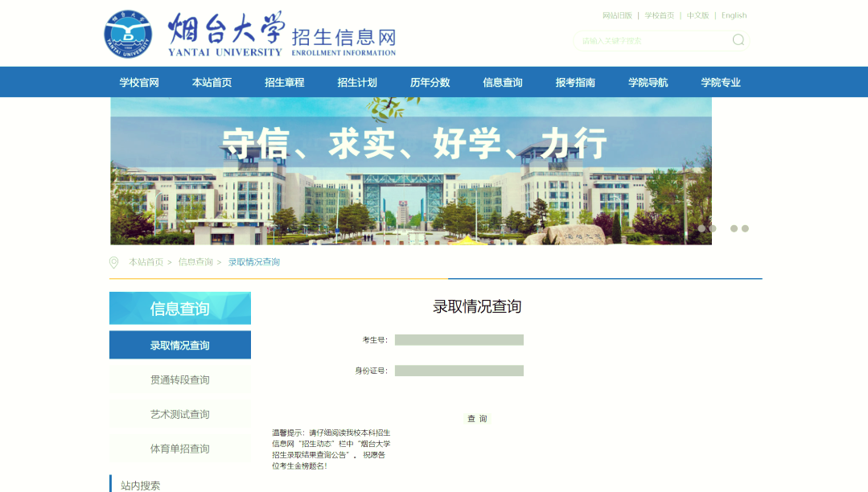Open the 报考指南 navigation item
Viewport: 868px width, 492px height.
click(x=576, y=81)
